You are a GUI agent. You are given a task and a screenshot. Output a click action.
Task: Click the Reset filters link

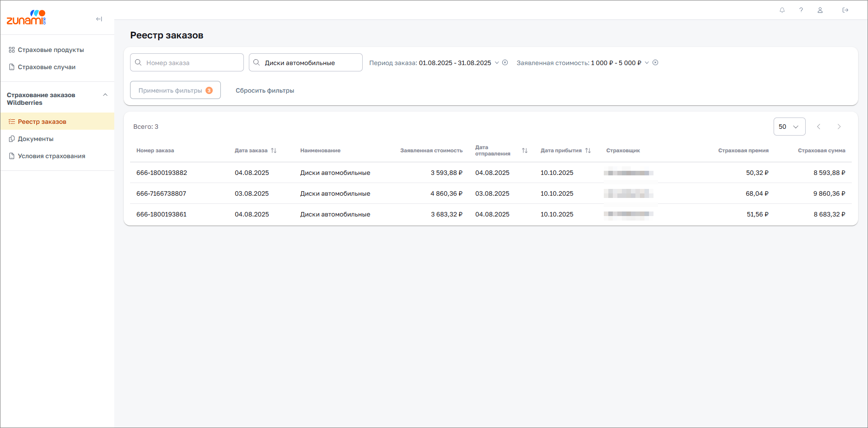(x=265, y=90)
